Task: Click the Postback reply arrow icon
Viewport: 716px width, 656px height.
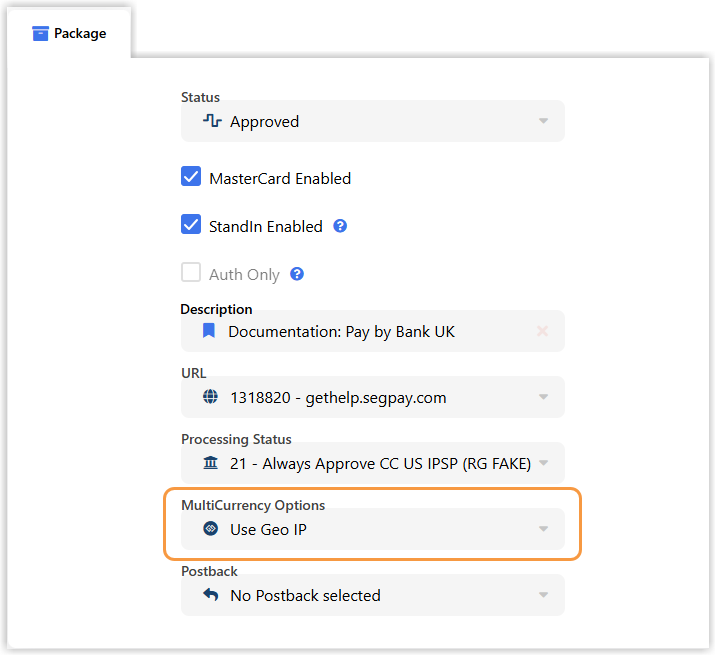Action: point(211,595)
